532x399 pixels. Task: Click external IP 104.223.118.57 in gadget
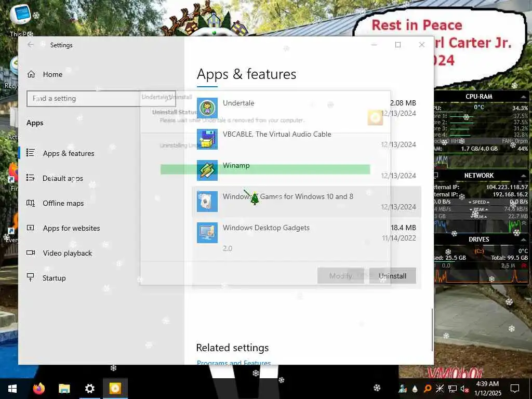point(507,187)
